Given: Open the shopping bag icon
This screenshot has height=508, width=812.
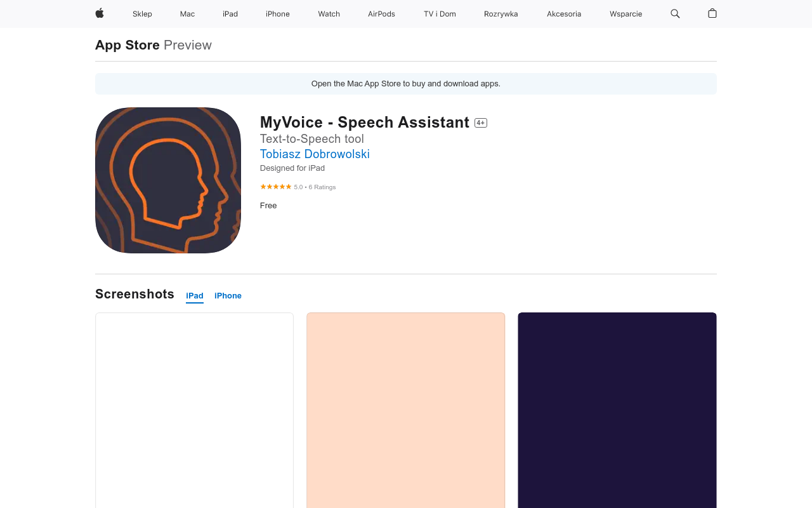Looking at the screenshot, I should coord(712,13).
